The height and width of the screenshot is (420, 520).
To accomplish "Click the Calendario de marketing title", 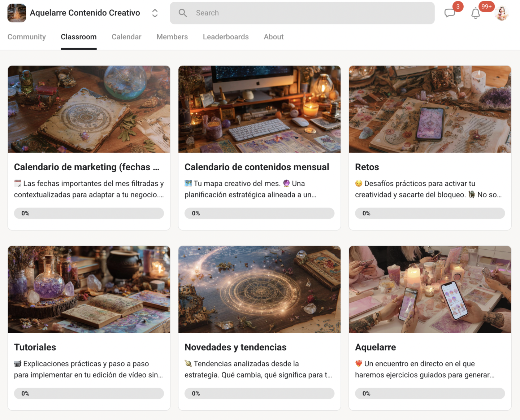I will pos(87,167).
